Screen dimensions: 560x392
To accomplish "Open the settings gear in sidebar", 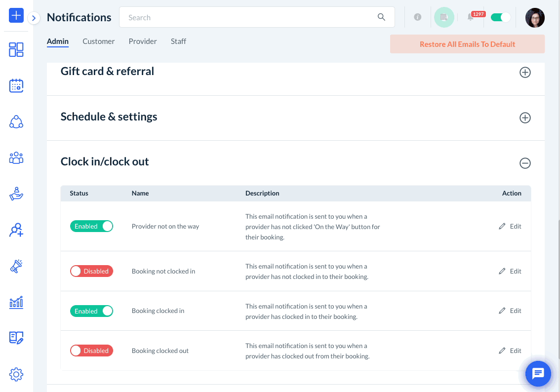I will (16, 374).
